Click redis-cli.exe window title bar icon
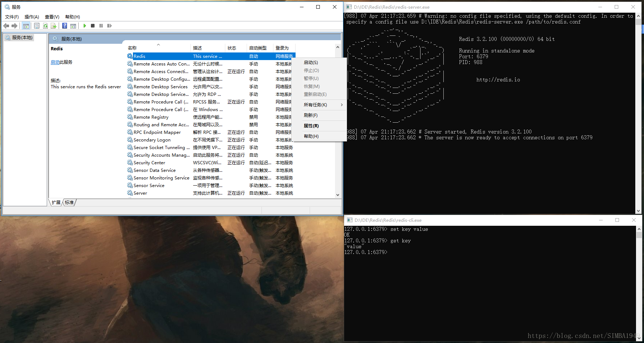 (x=350, y=220)
